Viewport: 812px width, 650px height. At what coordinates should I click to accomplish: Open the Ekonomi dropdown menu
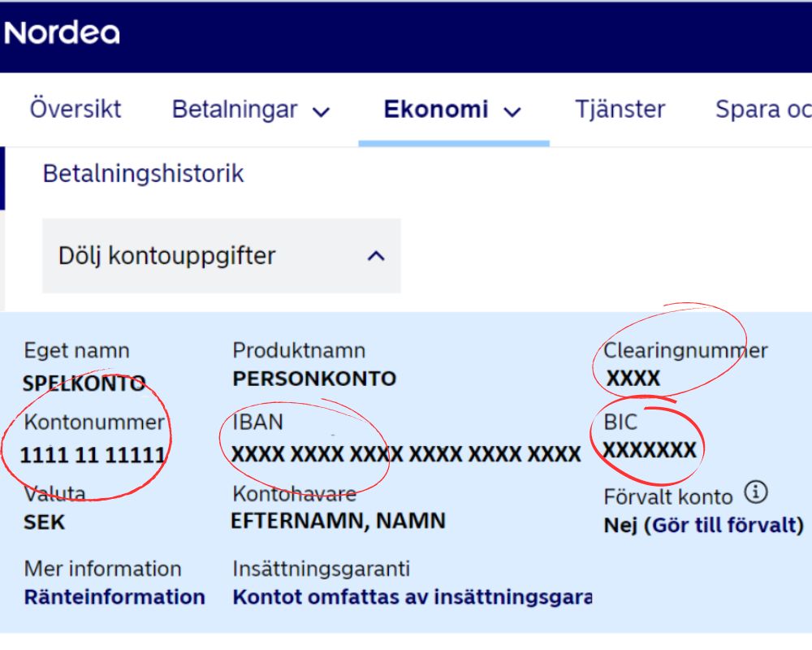pyautogui.click(x=451, y=110)
